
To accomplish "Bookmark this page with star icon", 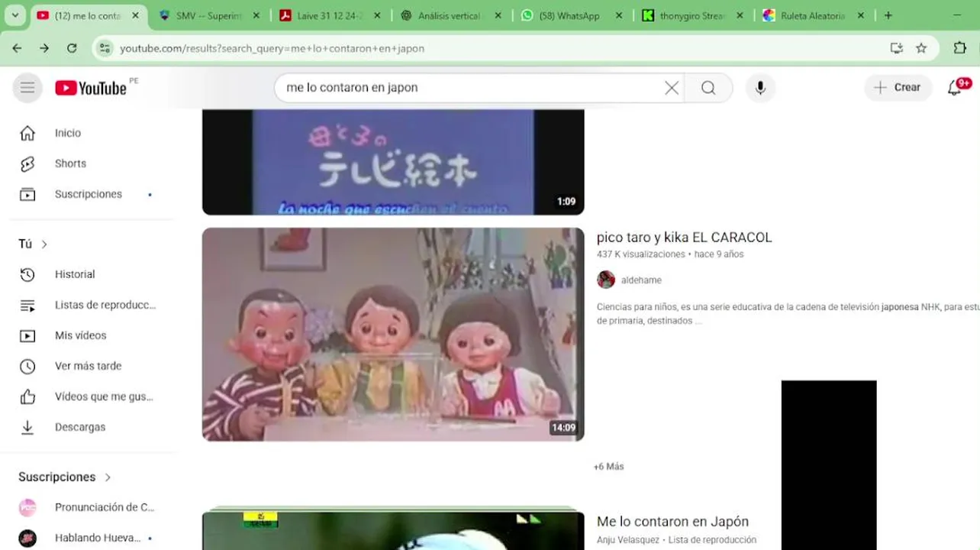I will point(921,48).
